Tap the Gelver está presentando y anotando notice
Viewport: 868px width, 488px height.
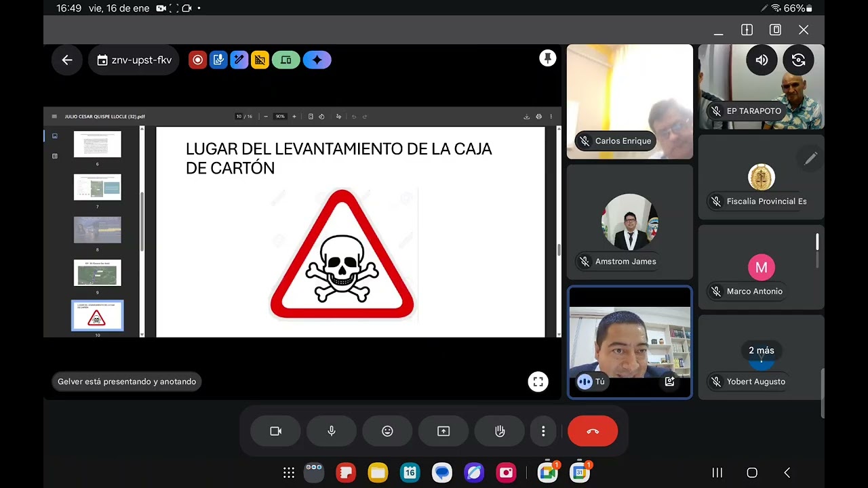pos(127,382)
